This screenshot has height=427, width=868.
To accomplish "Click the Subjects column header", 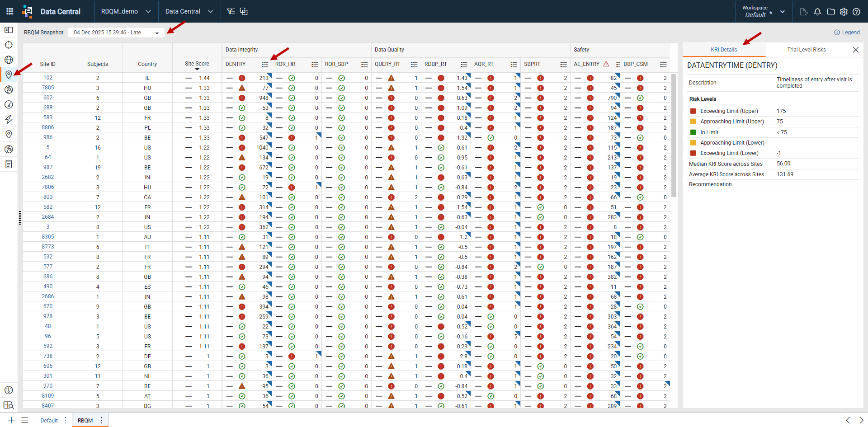I will pos(98,64).
